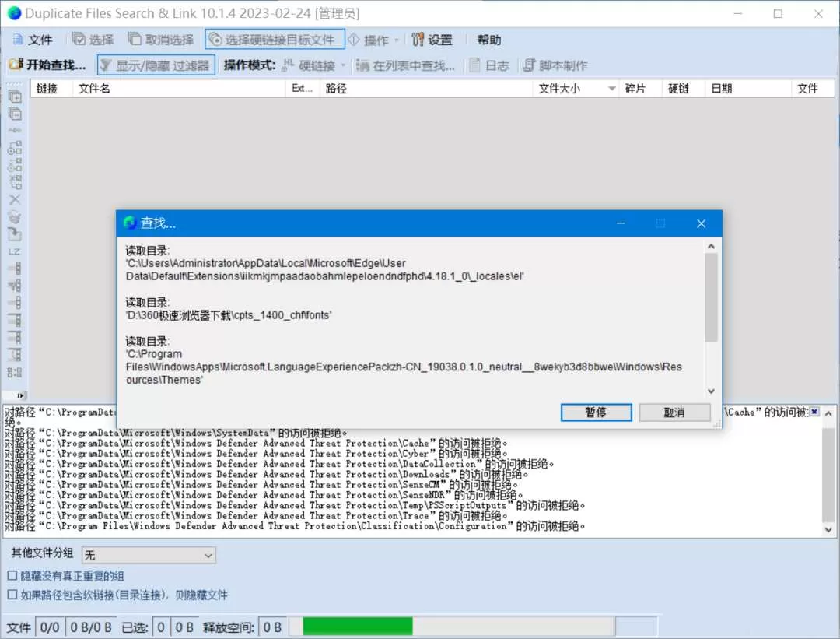Click the green search progress bar
Image resolution: width=840 pixels, height=639 pixels.
click(358, 626)
